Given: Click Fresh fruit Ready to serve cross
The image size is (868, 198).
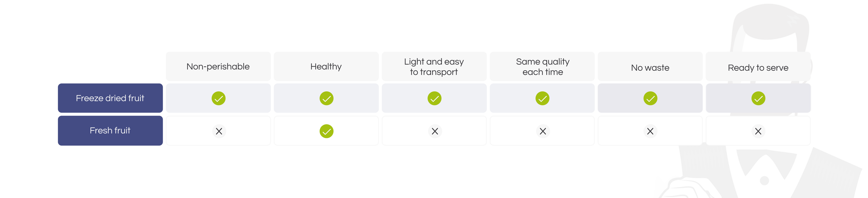Looking at the screenshot, I should point(758,131).
